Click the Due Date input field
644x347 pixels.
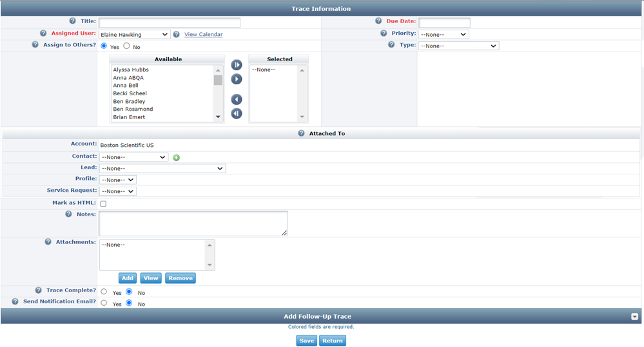tap(444, 23)
